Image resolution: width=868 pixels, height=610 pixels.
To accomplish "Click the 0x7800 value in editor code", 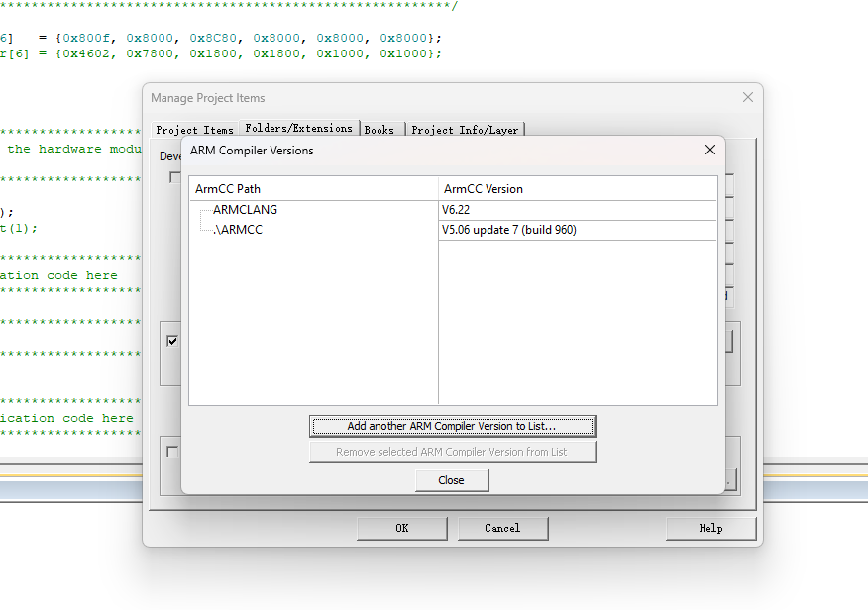I will pos(150,53).
